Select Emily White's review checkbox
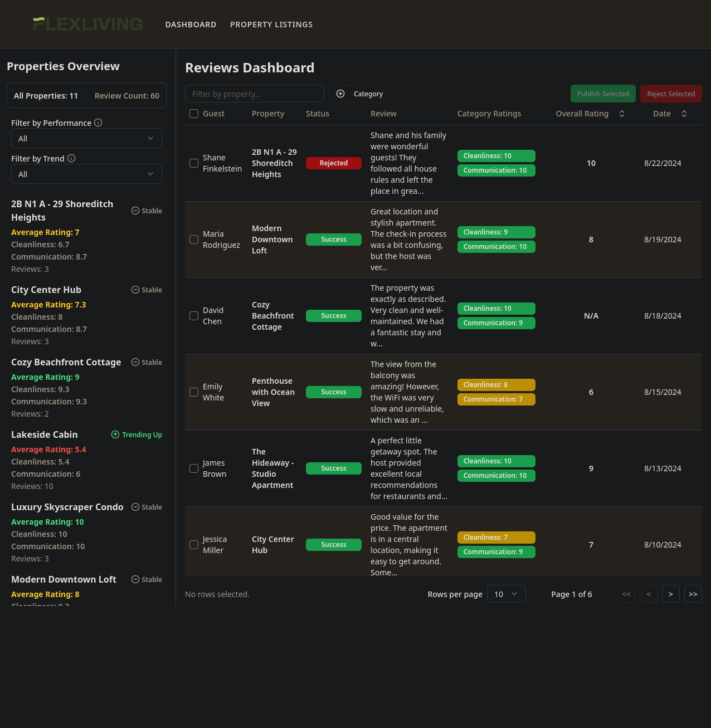711x728 pixels. coord(194,392)
